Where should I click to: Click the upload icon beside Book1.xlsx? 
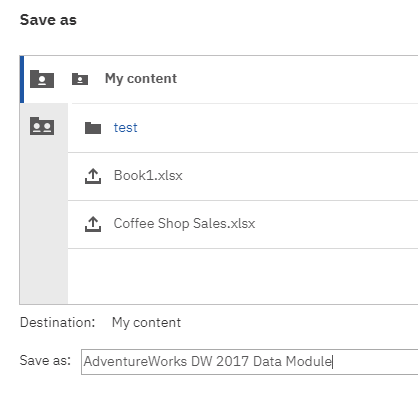93,176
